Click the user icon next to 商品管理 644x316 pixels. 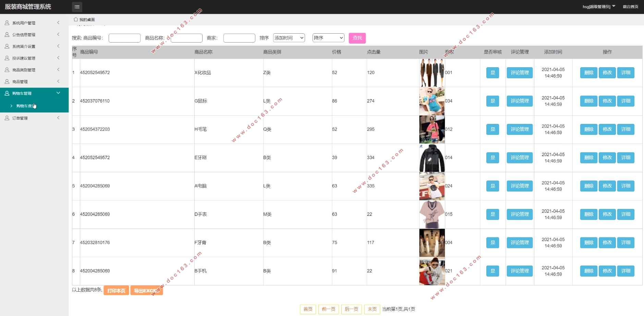7,82
